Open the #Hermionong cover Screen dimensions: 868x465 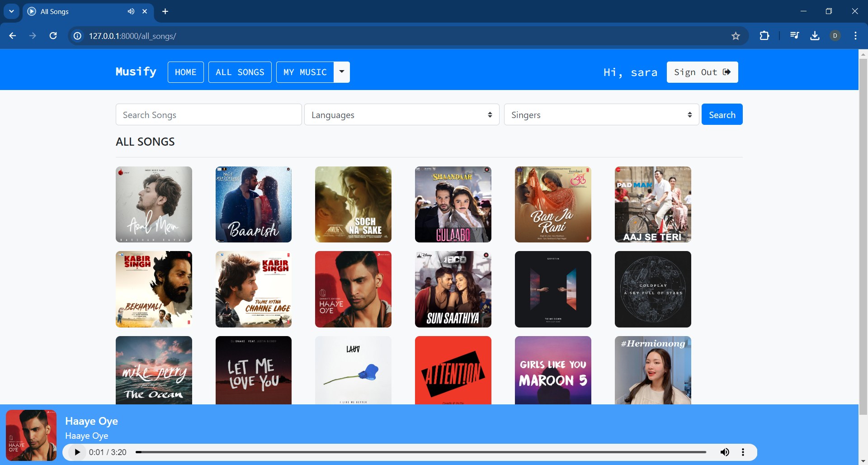(x=653, y=370)
